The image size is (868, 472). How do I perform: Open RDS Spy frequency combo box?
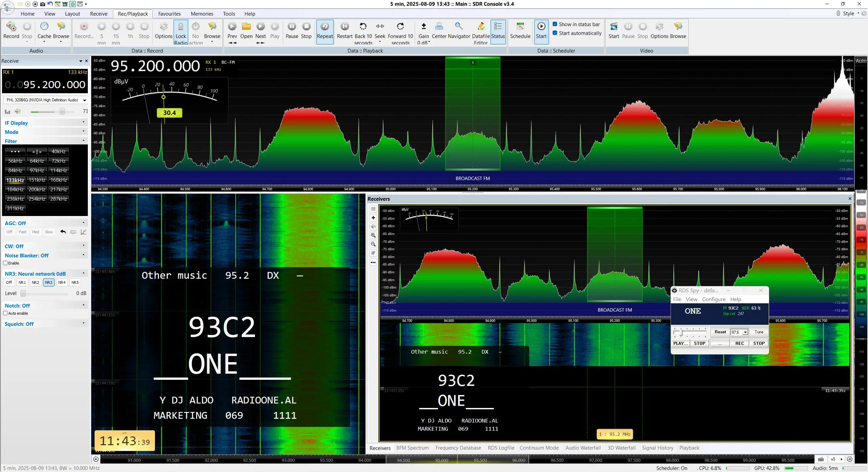[739, 332]
